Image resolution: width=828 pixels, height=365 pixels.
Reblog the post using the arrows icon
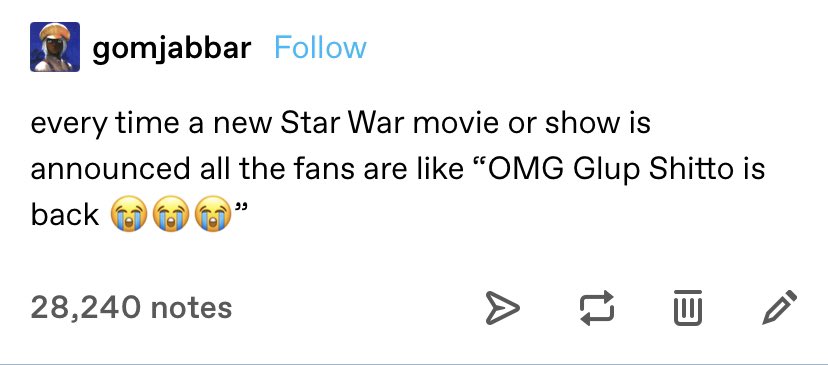597,308
